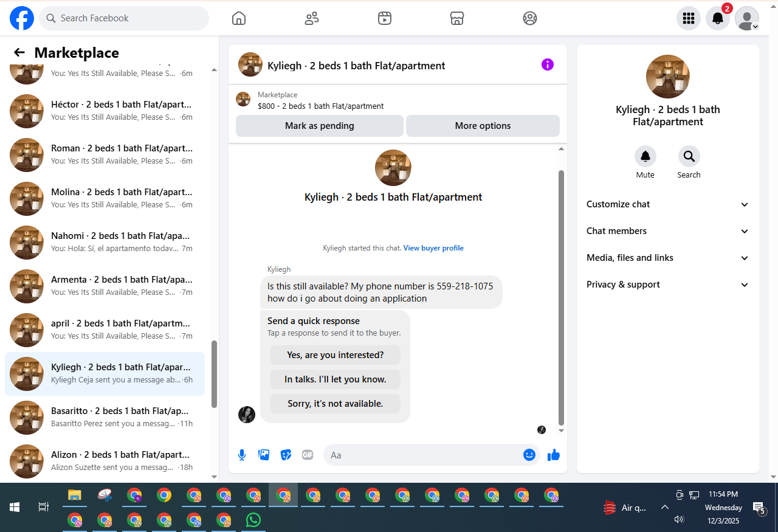Click the conversation list scrollbar thumb
The image size is (778, 532).
[x=214, y=374]
